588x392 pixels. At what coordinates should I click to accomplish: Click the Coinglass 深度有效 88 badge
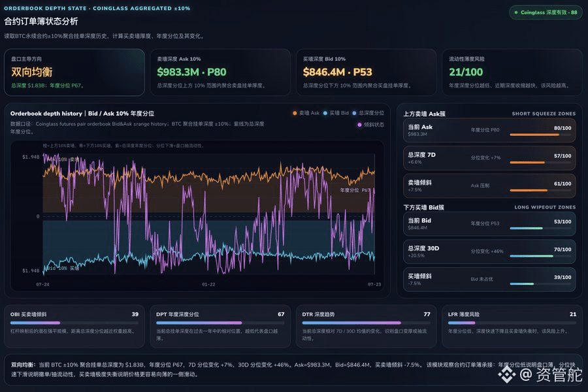[546, 12]
